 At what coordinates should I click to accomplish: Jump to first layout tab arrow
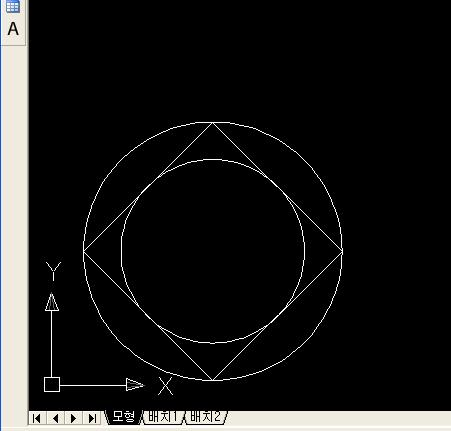pos(37,418)
